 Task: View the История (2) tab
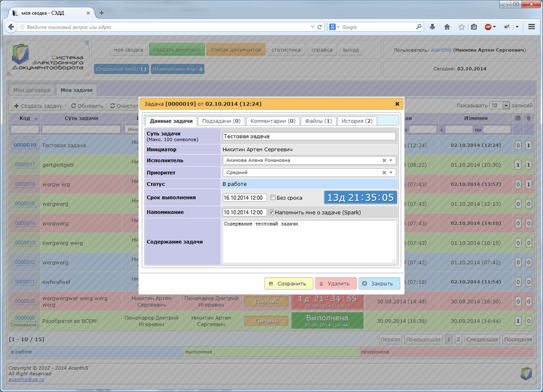coord(357,121)
